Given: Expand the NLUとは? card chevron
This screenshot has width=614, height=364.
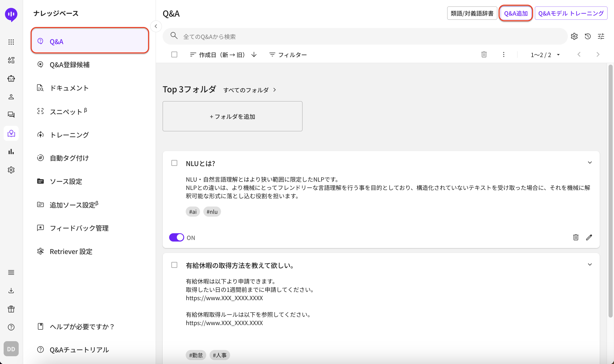Looking at the screenshot, I should 590,163.
